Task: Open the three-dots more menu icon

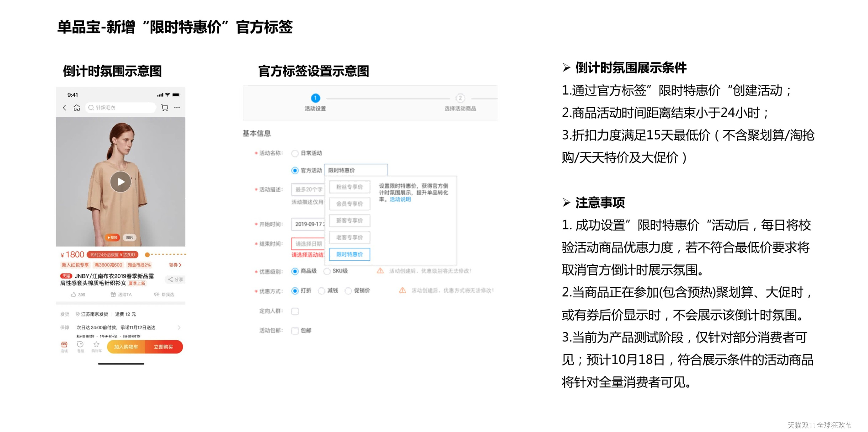Action: [177, 108]
